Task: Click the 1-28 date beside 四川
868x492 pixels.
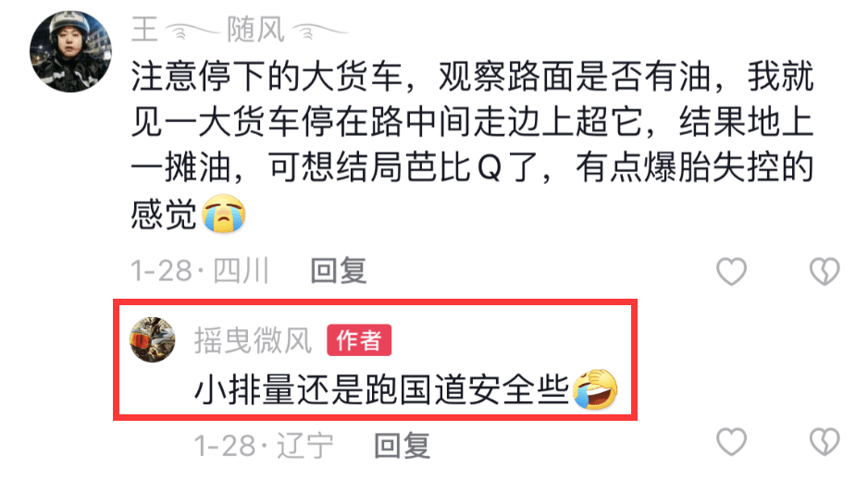Action: 161,271
